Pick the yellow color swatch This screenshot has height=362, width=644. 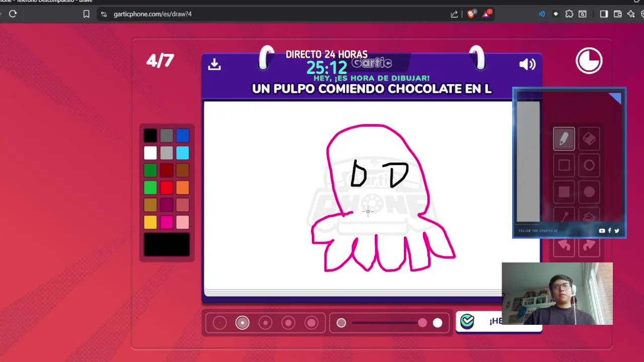[x=150, y=222]
